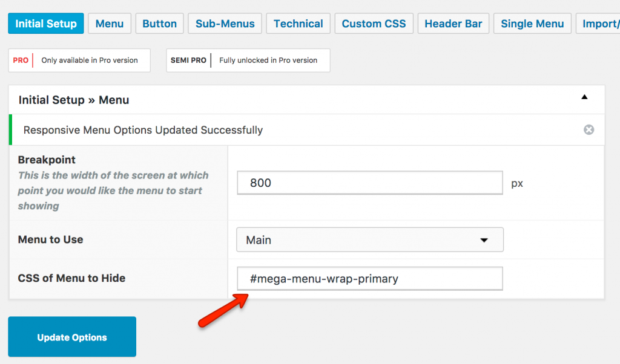The width and height of the screenshot is (620, 364).
Task: Select the CSS of Menu to Hide field
Action: click(x=369, y=278)
